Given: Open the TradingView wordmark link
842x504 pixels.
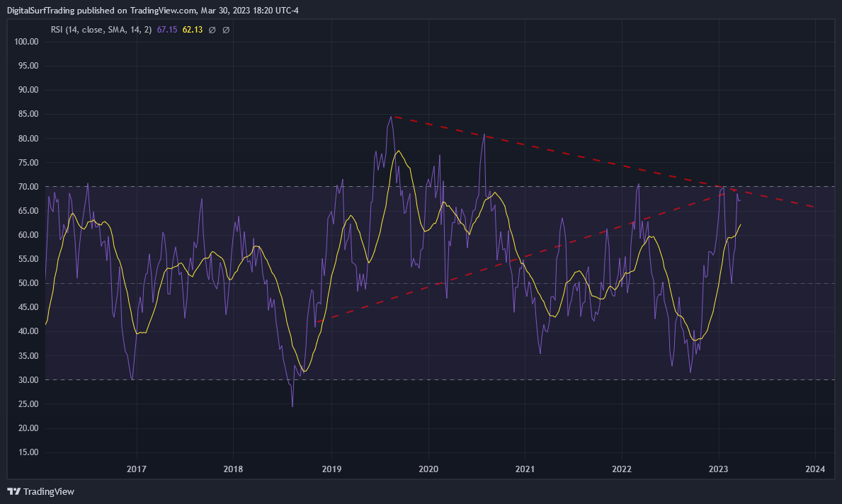Looking at the screenshot, I should click(x=49, y=492).
